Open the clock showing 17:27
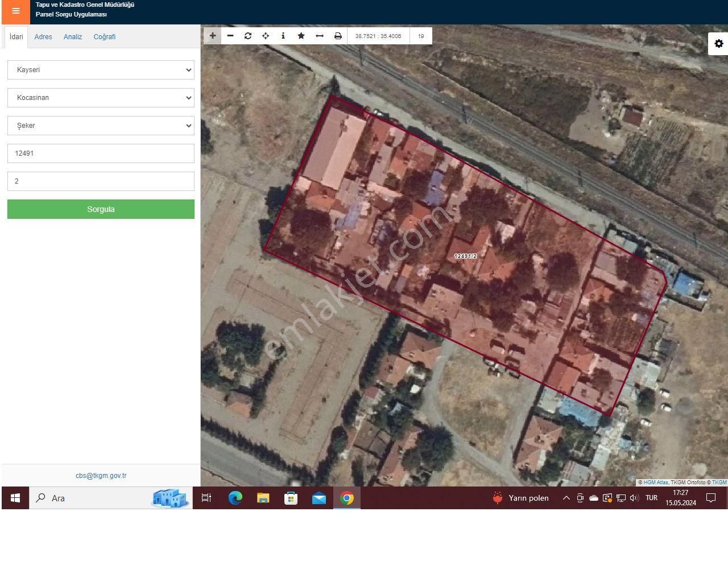 click(x=681, y=498)
